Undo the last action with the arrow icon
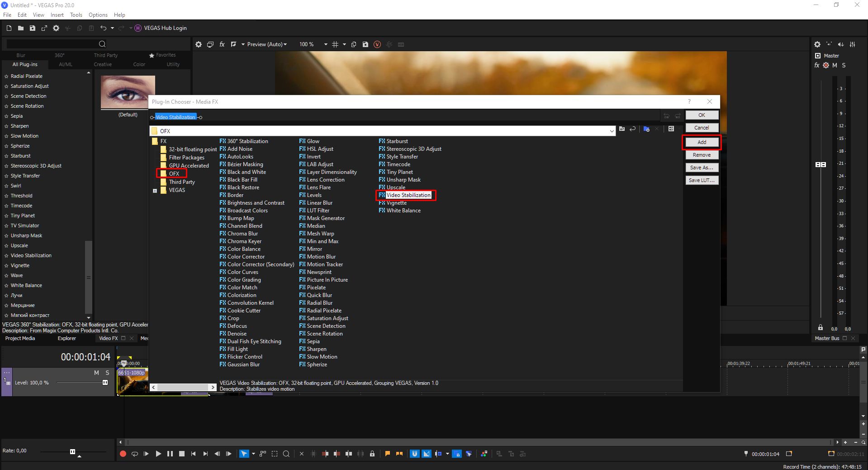 (x=103, y=28)
